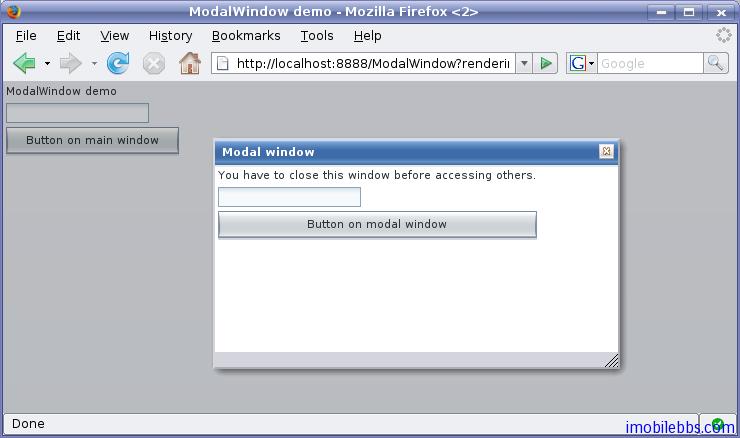740x438 pixels.
Task: Click the search magnifier icon
Action: pos(715,63)
